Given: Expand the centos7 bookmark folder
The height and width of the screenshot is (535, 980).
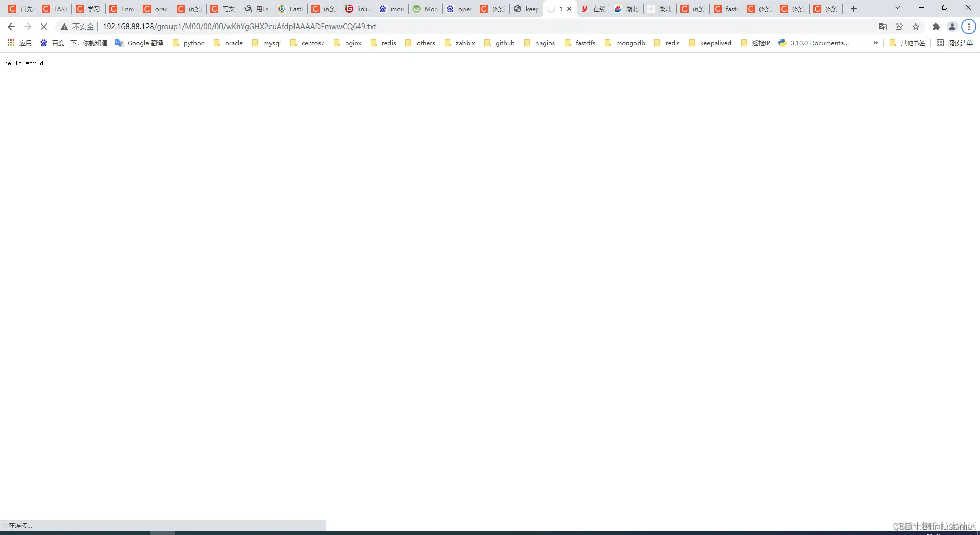Looking at the screenshot, I should (x=307, y=43).
